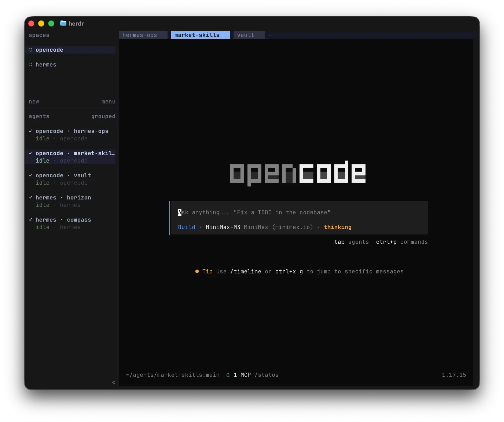The image size is (504, 422).
Task: Toggle the grouped agents view
Action: 103,116
